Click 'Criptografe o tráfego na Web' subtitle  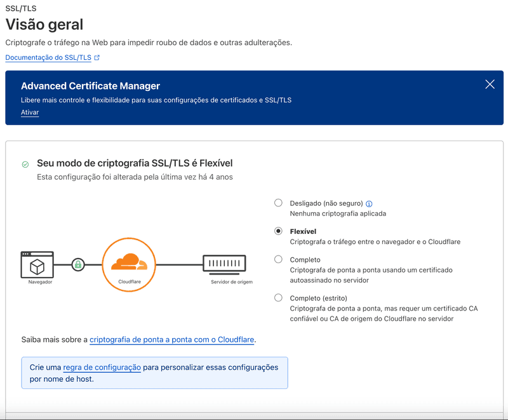pos(149,43)
